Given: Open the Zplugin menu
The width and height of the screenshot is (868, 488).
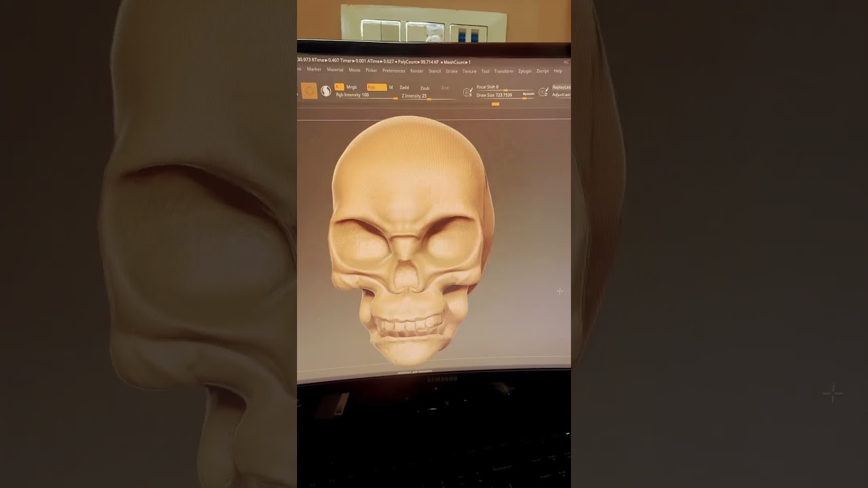Looking at the screenshot, I should tap(525, 71).
